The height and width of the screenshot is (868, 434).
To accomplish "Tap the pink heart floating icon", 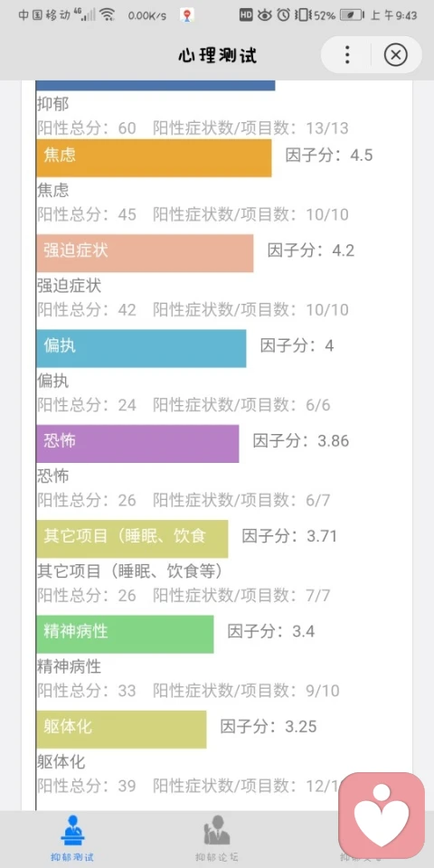I will pos(382,815).
